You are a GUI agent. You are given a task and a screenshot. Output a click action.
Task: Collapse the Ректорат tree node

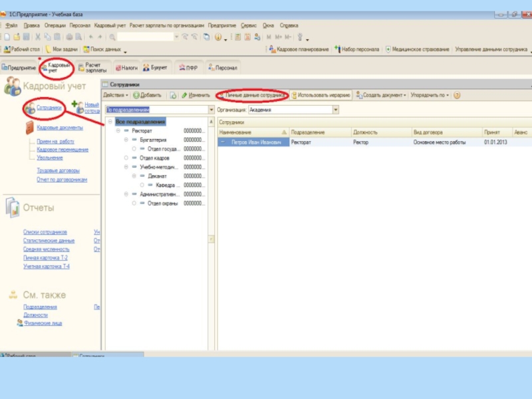118,132
